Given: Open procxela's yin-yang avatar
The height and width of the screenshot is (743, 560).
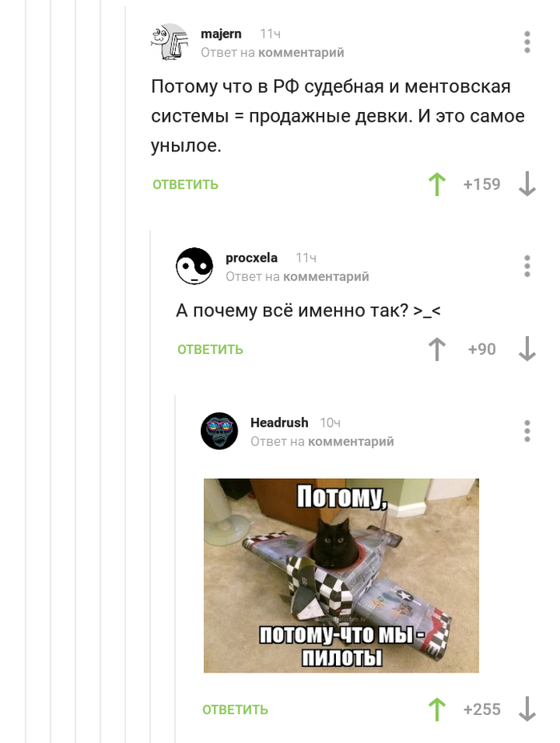Looking at the screenshot, I should (194, 266).
